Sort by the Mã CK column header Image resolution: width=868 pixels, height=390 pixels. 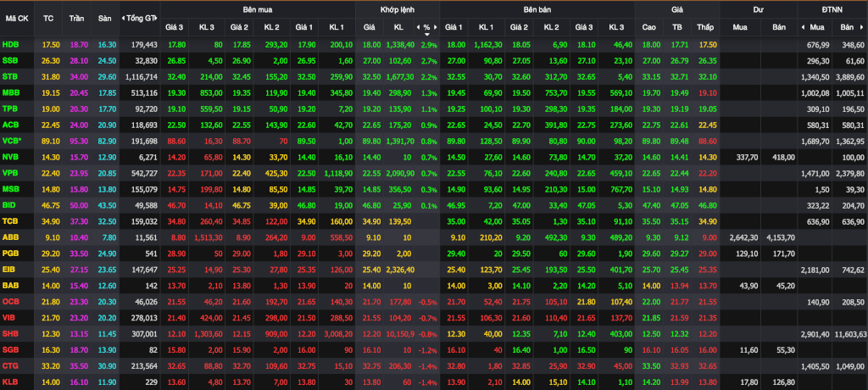[x=17, y=19]
